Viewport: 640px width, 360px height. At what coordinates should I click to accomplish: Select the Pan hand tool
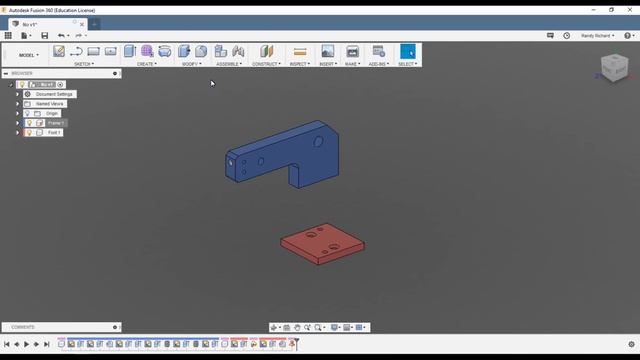click(x=297, y=327)
